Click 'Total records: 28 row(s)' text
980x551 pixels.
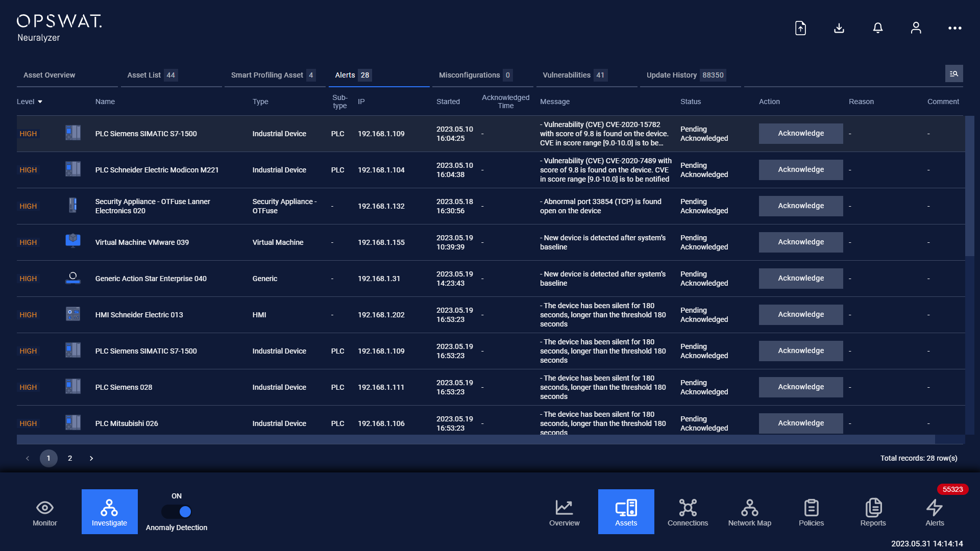[x=919, y=458]
